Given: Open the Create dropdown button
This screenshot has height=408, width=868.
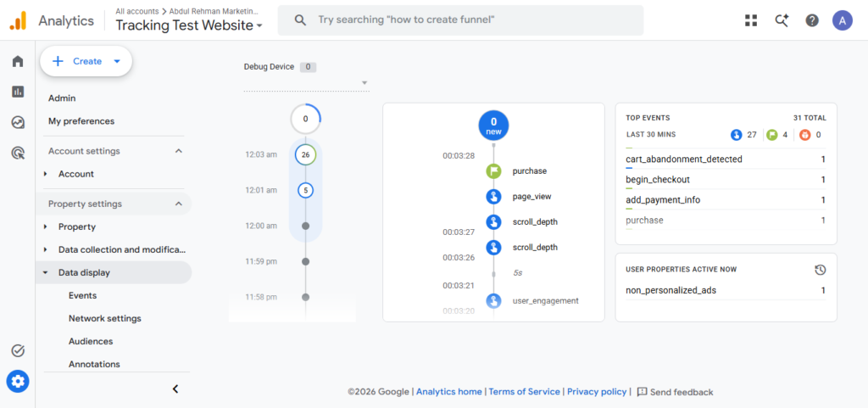Looking at the screenshot, I should tap(86, 61).
